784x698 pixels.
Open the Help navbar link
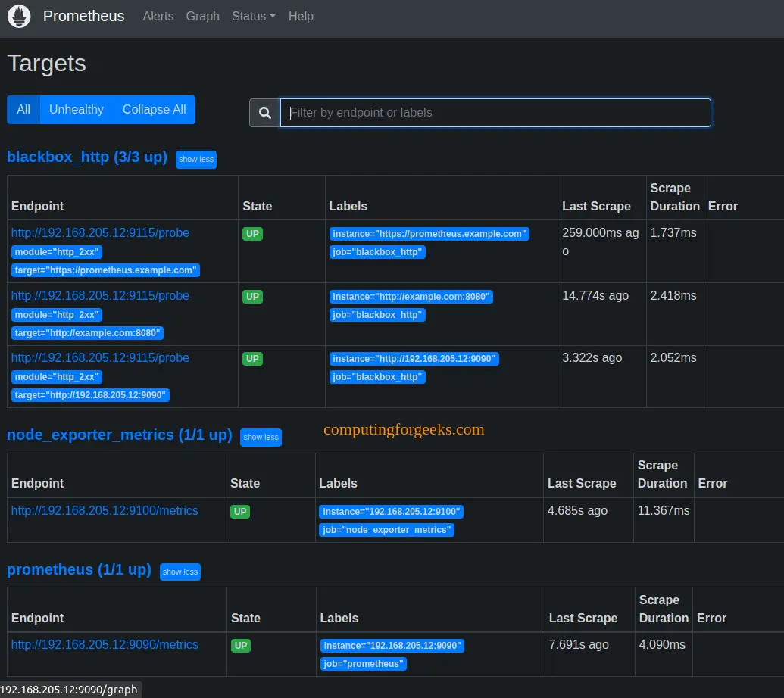301,16
